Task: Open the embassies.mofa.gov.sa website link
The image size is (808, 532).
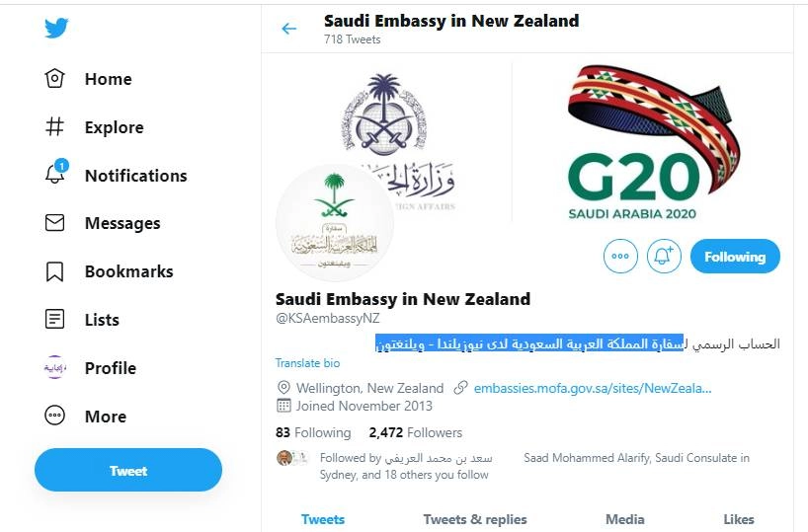Action: [x=592, y=388]
